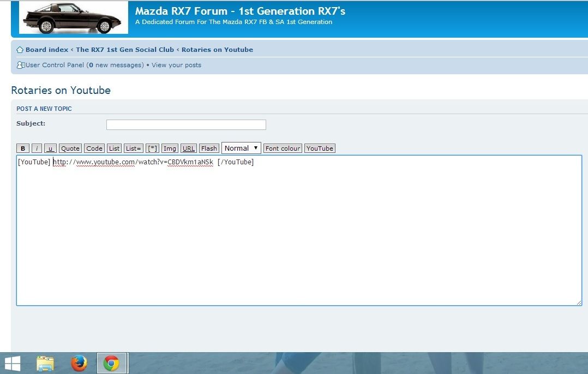The height and width of the screenshot is (374, 588).
Task: Insert a URL BBCode tag
Action: (x=189, y=149)
